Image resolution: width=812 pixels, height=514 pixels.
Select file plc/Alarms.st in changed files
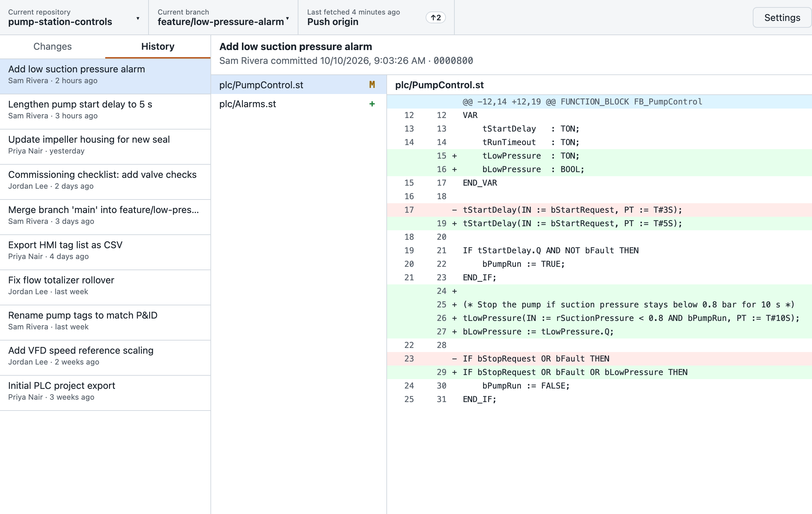click(x=298, y=104)
